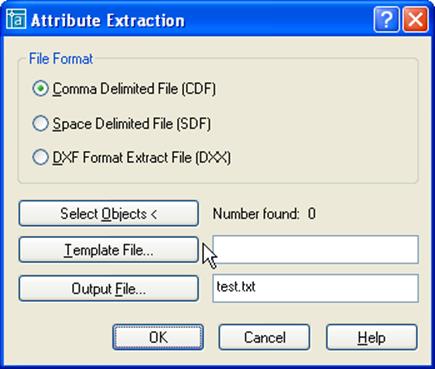Open the Template File... browser
Screen dimensions: 435x369
tap(109, 250)
